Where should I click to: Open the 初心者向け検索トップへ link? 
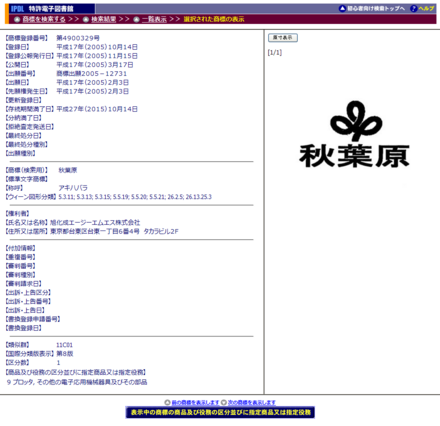(376, 9)
